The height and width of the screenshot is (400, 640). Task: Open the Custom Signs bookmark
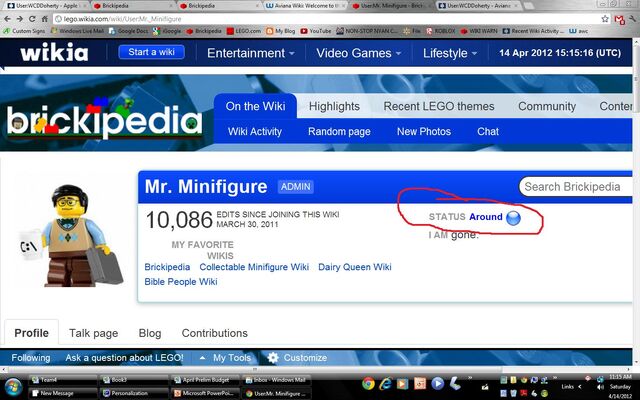[x=24, y=31]
